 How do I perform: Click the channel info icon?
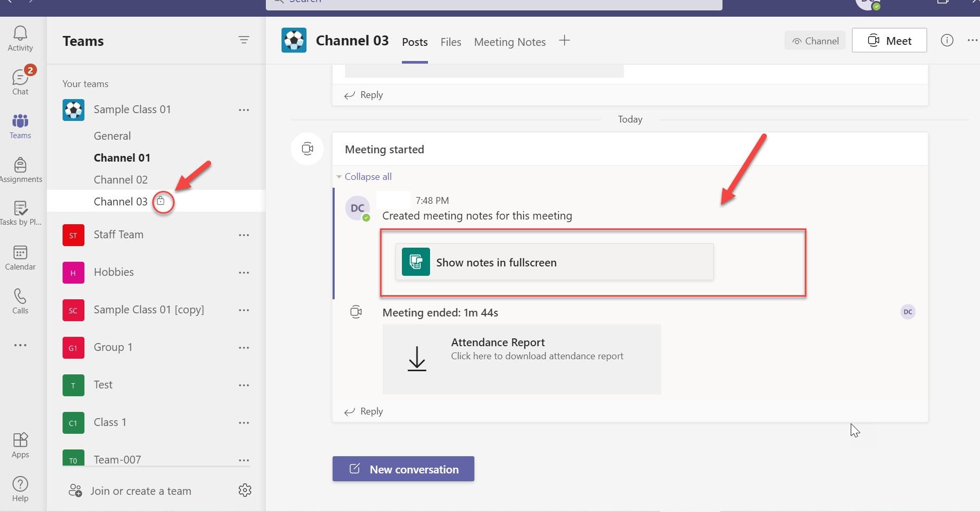947,41
